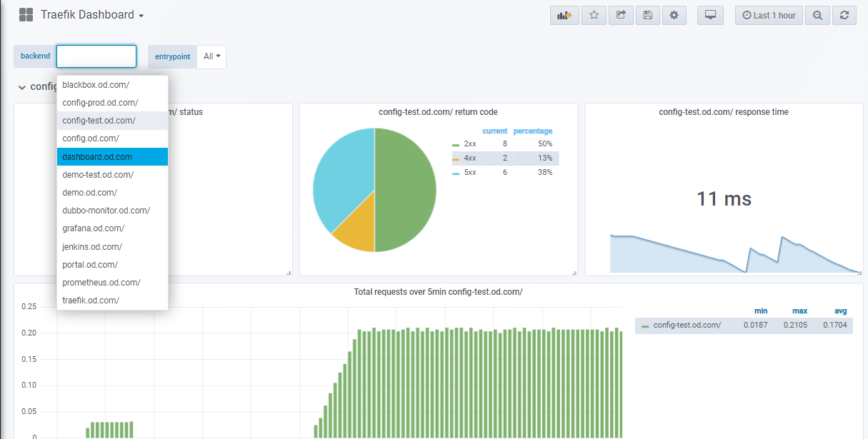Click the backend variable label

35,56
